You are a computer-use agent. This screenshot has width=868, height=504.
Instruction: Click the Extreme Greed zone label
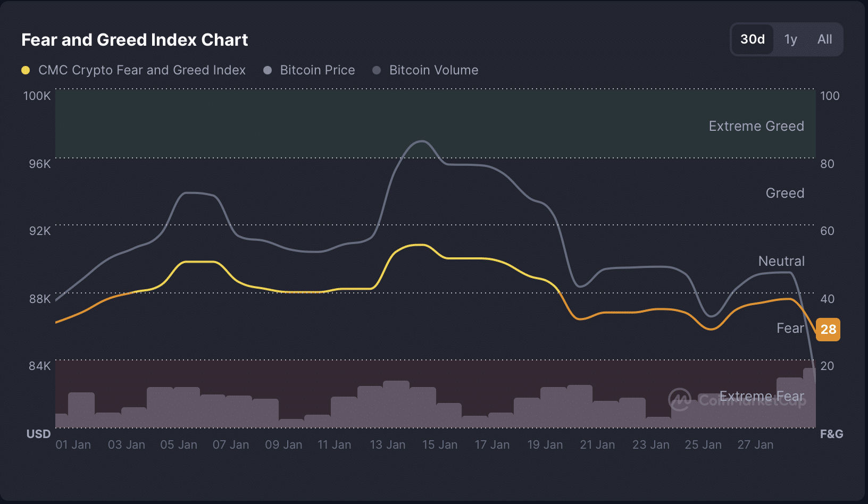tap(756, 126)
